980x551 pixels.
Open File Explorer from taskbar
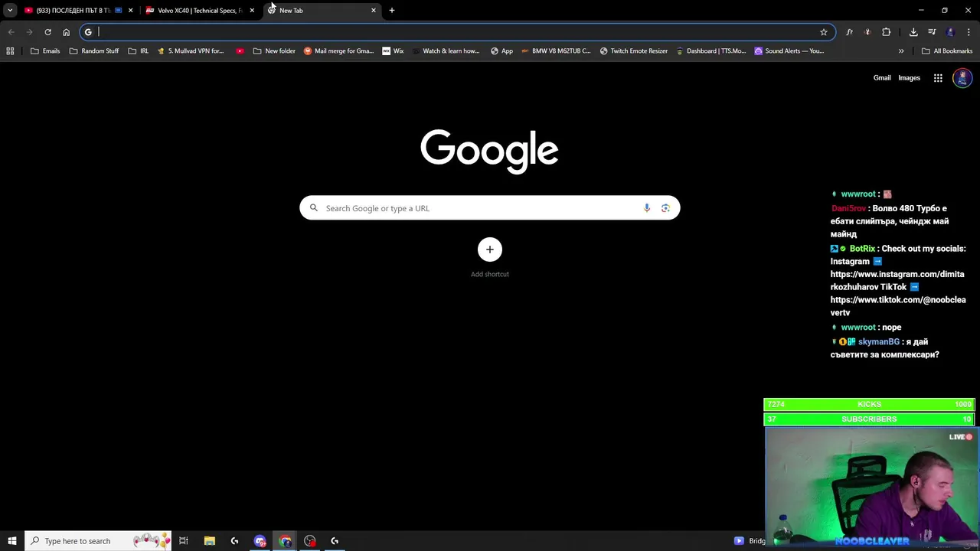pyautogui.click(x=209, y=541)
